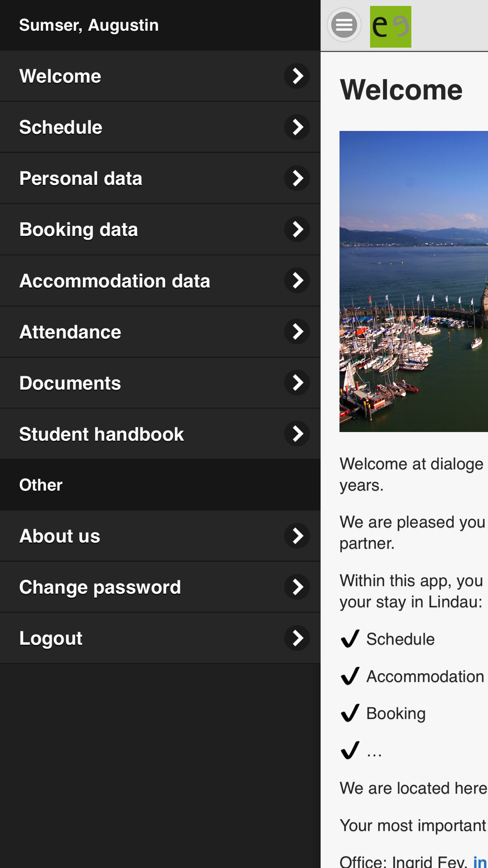The image size is (488, 868).
Task: Tap the chevron on the Documents row
Action: pos(297,383)
